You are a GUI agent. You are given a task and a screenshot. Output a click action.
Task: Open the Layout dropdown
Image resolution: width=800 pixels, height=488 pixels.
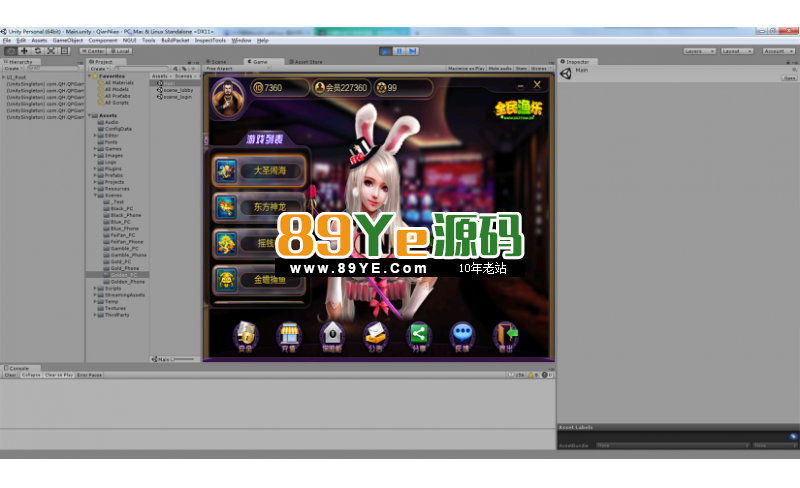coord(737,51)
